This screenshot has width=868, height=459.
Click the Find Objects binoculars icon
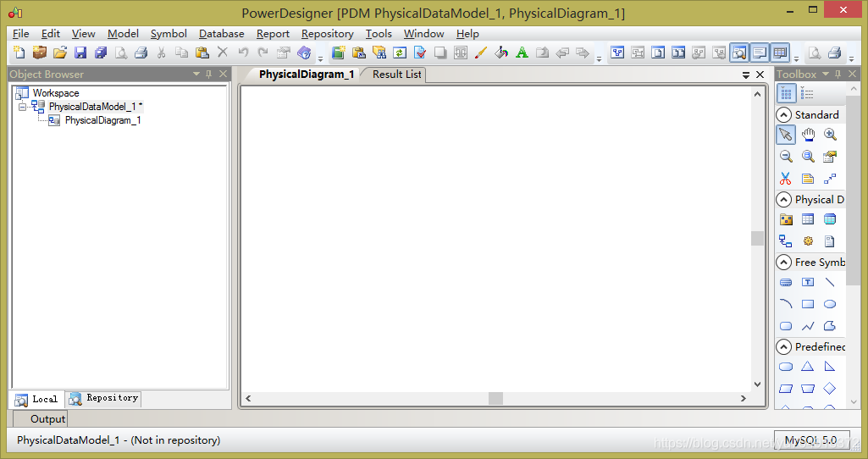point(379,53)
